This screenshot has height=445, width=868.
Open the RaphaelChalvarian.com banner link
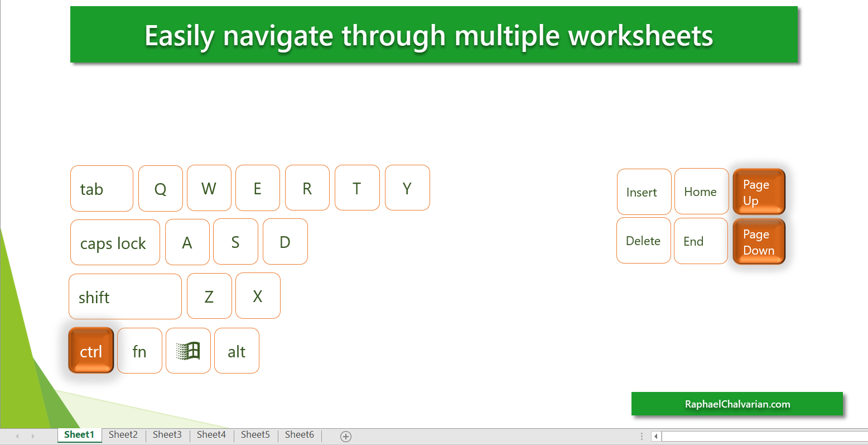[737, 404]
